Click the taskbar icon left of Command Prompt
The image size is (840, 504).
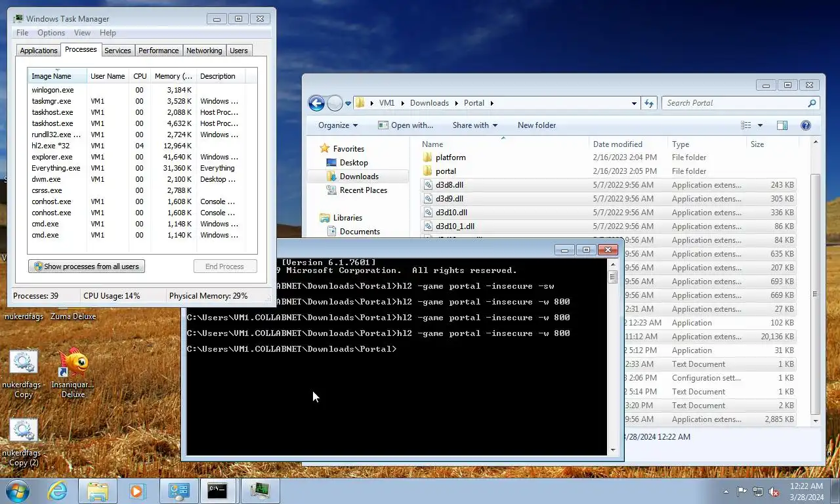178,491
